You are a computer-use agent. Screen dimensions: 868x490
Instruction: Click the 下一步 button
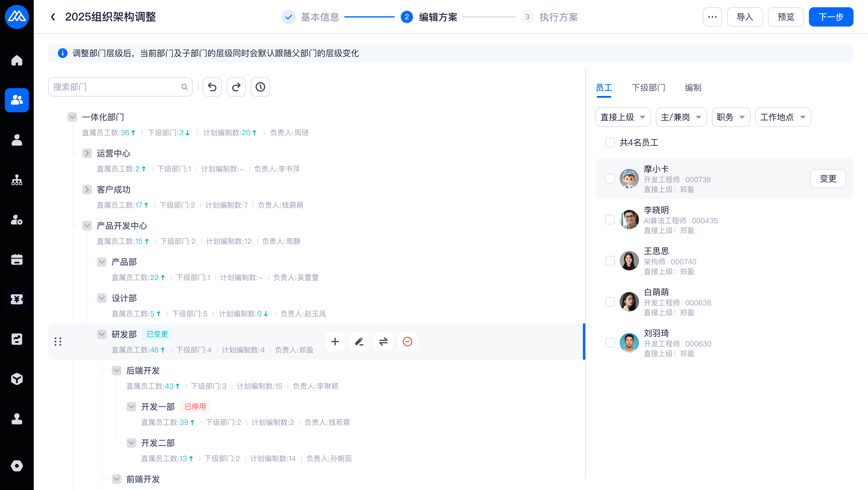831,17
